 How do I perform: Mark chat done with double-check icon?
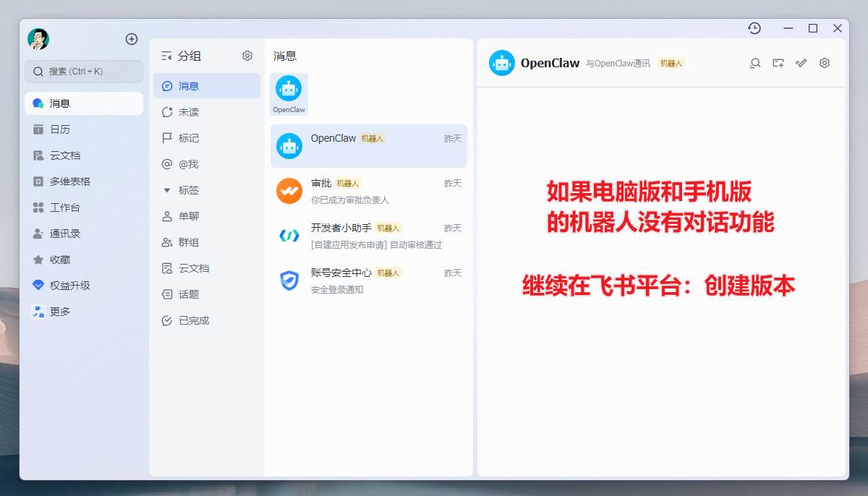click(x=801, y=63)
